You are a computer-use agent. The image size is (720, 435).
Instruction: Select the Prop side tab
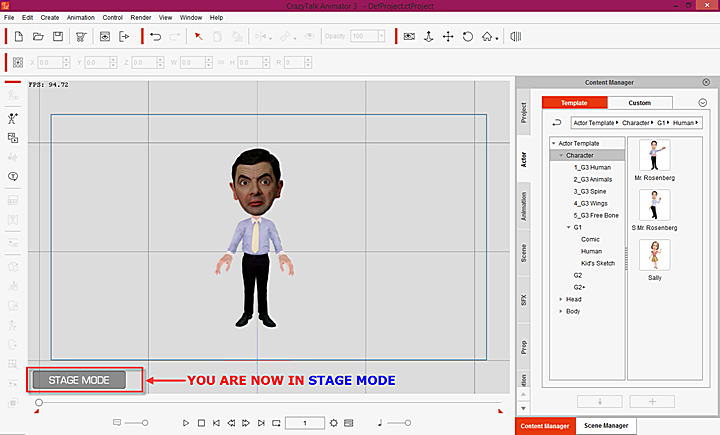pos(523,347)
